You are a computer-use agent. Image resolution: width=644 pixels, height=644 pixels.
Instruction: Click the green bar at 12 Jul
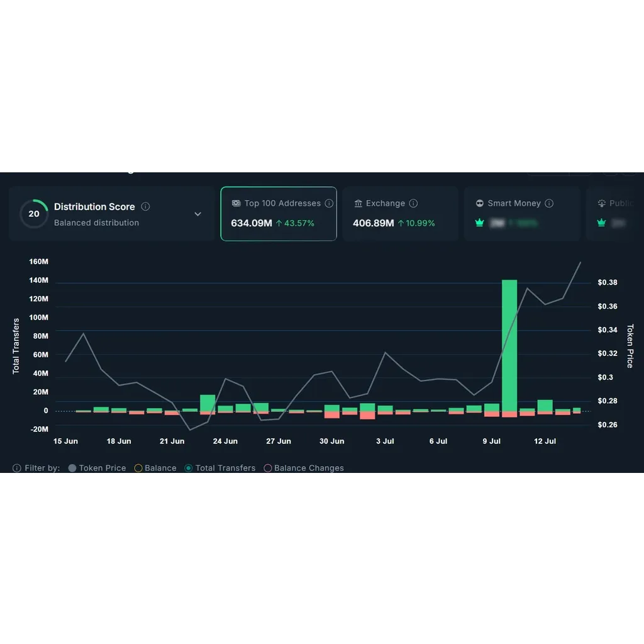545,406
